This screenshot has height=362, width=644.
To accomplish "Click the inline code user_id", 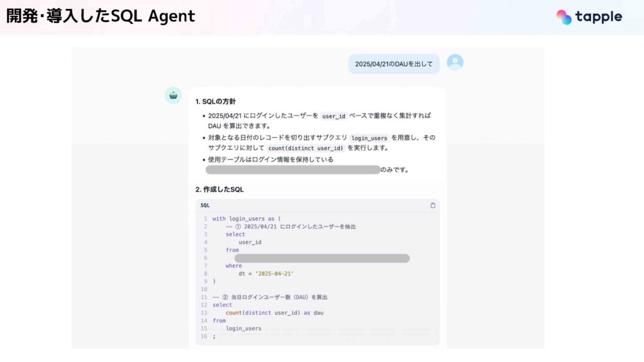I will tap(333, 116).
